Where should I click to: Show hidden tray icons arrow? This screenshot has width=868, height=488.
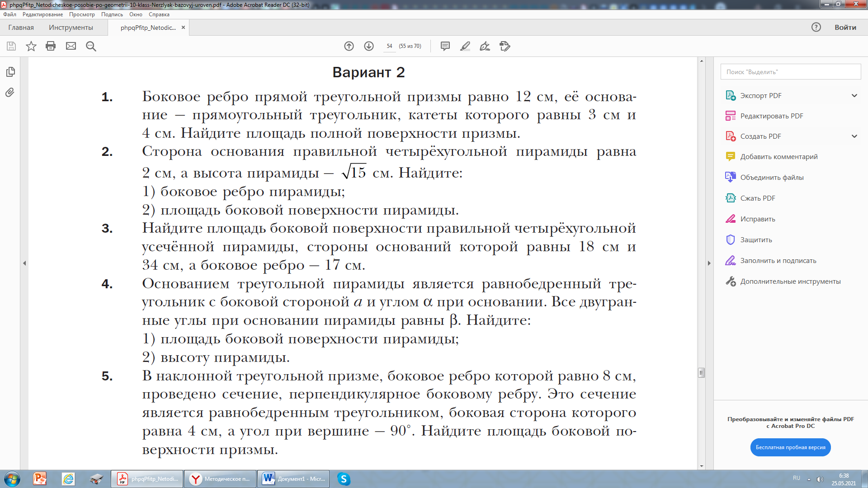[x=809, y=479]
